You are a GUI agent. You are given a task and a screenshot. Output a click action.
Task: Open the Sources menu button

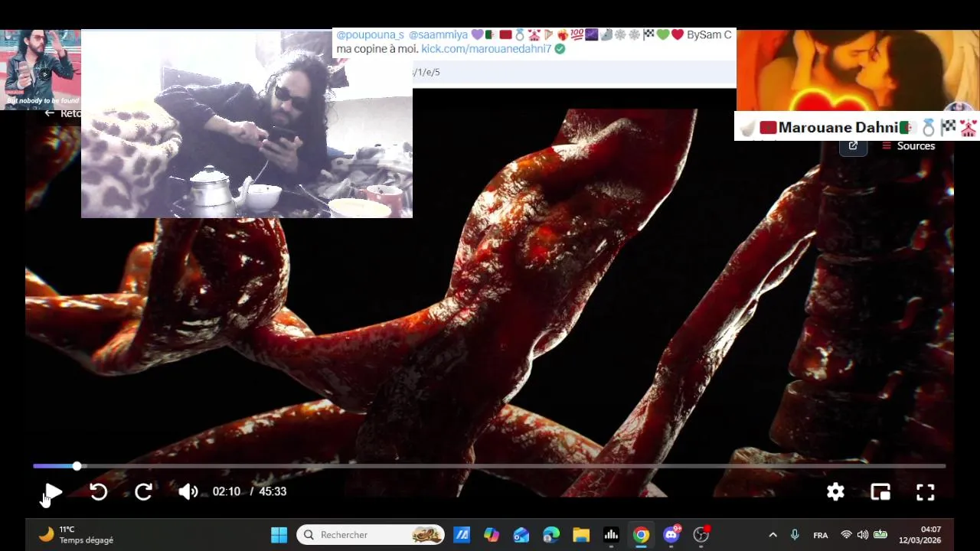click(x=908, y=145)
